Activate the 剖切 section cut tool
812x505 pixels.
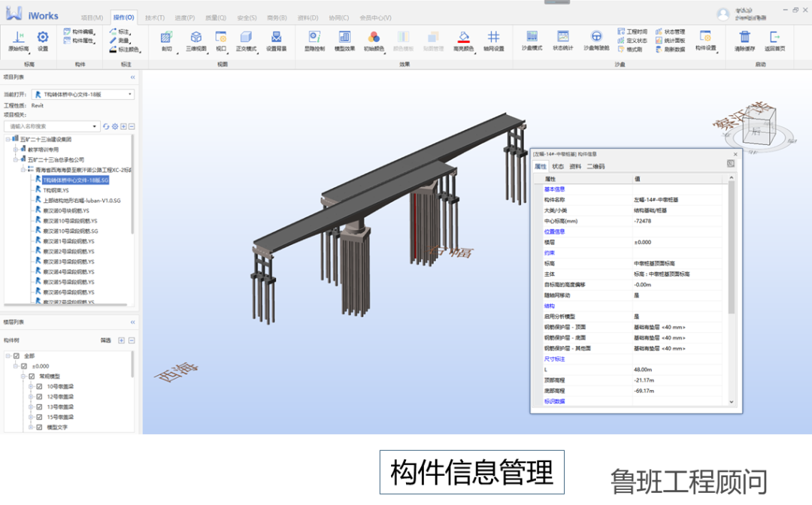point(166,41)
